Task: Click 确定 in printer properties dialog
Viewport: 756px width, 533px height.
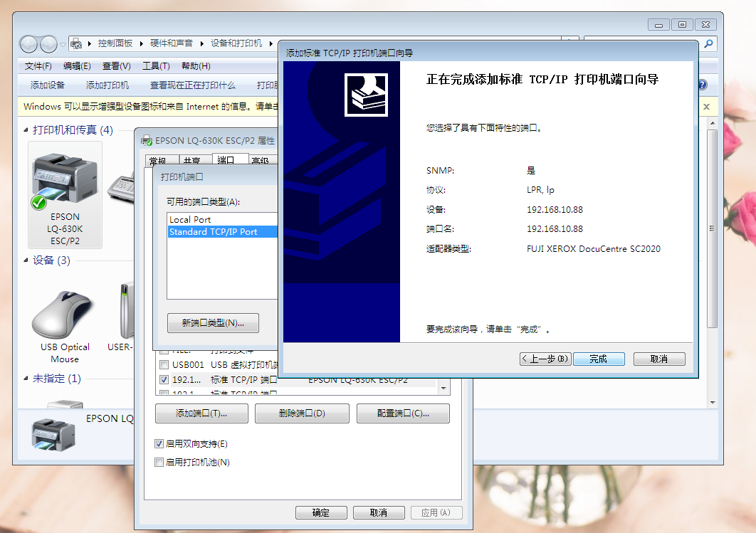Action: [321, 513]
